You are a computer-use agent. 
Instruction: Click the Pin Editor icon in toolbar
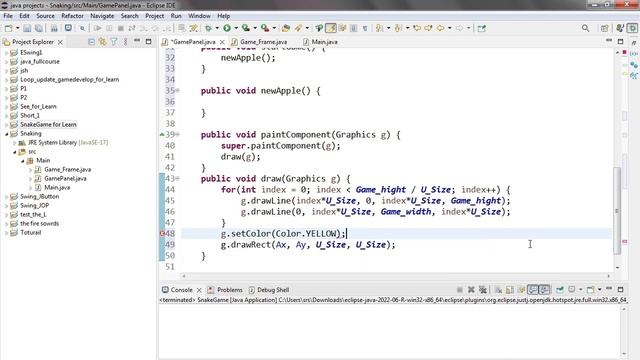[482, 28]
